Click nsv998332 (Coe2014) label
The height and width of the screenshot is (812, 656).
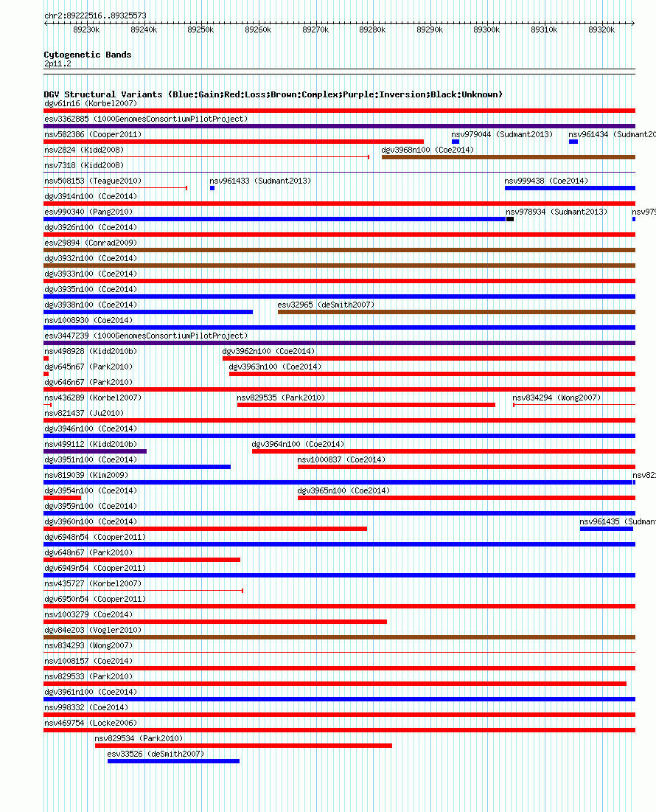click(x=86, y=709)
